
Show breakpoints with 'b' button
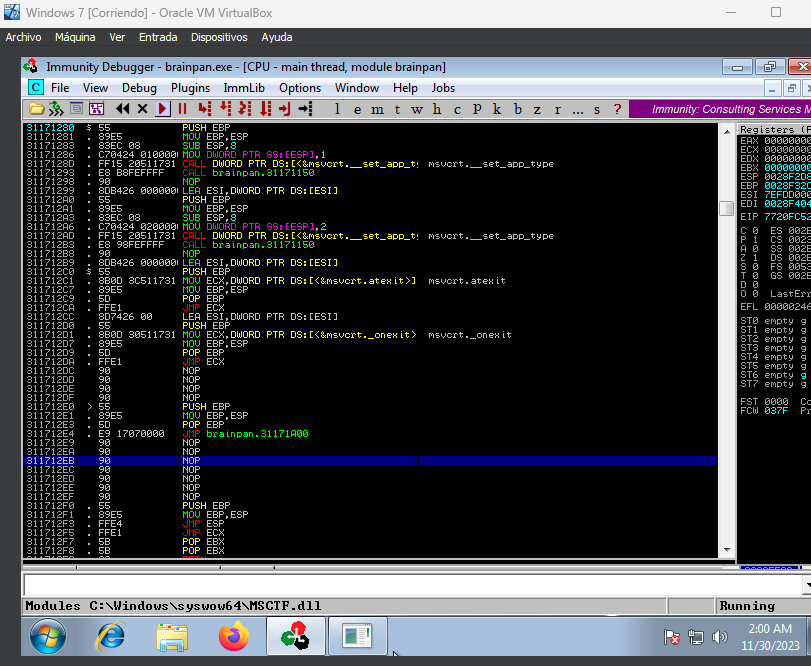coord(517,109)
